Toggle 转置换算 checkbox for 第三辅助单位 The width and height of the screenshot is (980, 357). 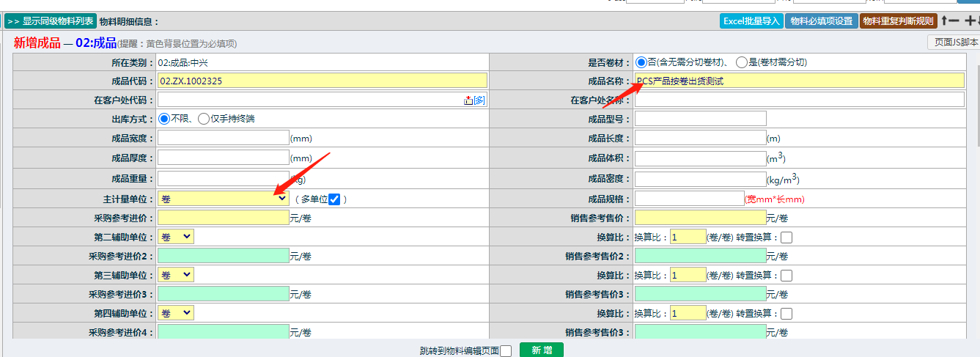click(x=786, y=276)
